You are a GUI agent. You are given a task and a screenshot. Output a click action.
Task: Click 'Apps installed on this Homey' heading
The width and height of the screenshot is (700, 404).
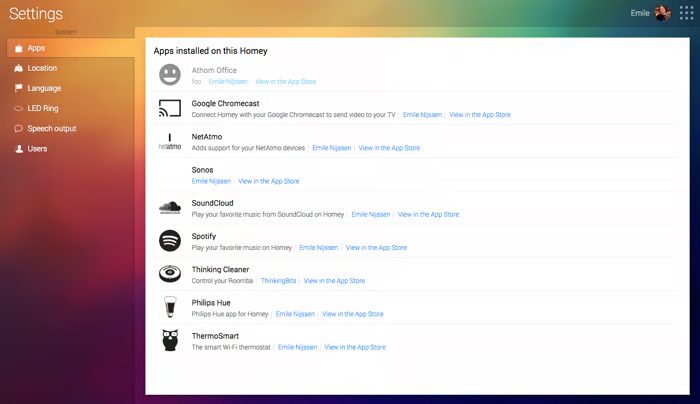[211, 51]
